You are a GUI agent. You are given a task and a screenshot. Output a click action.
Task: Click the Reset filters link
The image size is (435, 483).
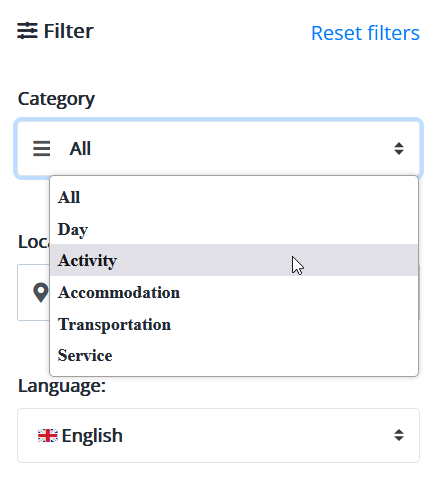pos(365,33)
